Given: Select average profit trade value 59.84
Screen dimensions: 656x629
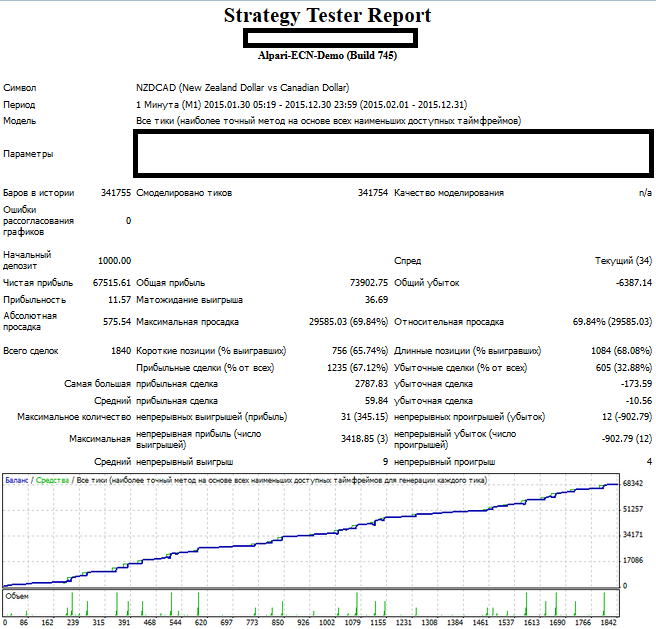Looking at the screenshot, I should pos(377,401).
